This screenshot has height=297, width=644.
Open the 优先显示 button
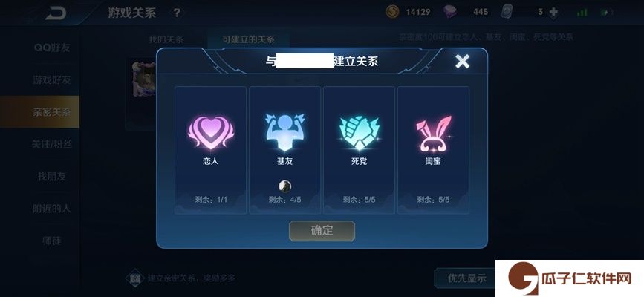point(466,278)
